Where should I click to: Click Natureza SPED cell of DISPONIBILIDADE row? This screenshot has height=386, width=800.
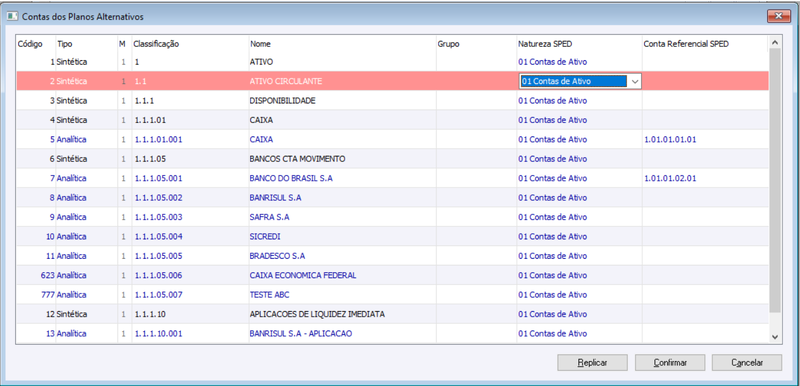553,100
